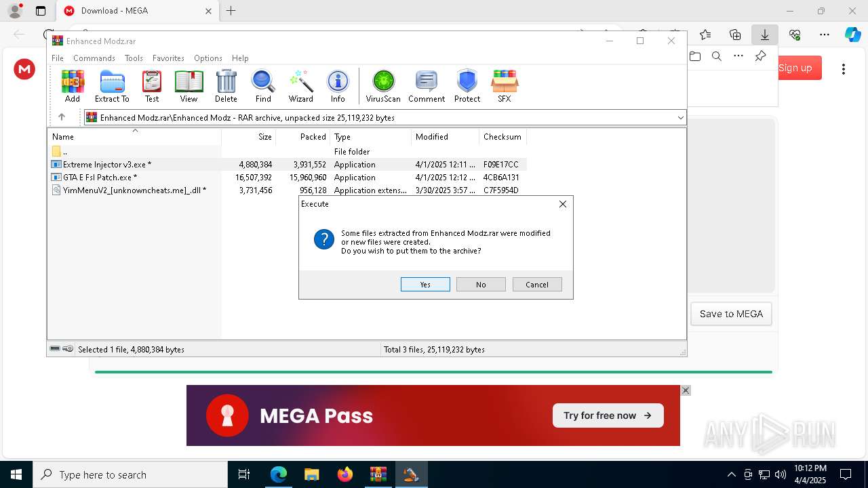Screen dimensions: 868x488
Task: Open the Task View taskbar button
Action: (244, 474)
